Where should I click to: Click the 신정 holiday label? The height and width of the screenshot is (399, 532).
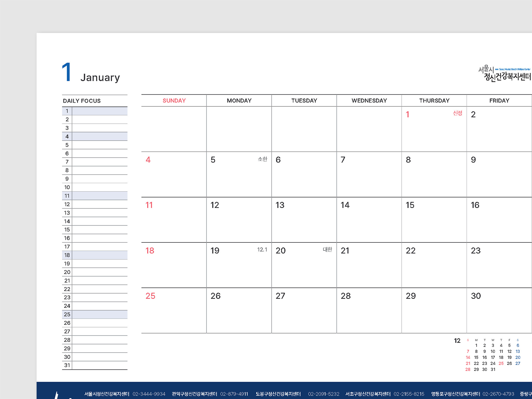tap(458, 113)
